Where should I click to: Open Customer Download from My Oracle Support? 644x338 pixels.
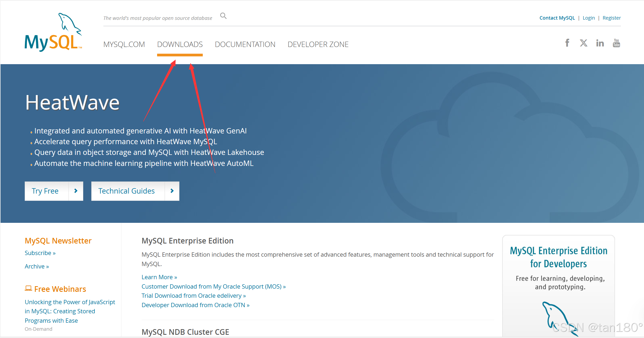tap(214, 286)
